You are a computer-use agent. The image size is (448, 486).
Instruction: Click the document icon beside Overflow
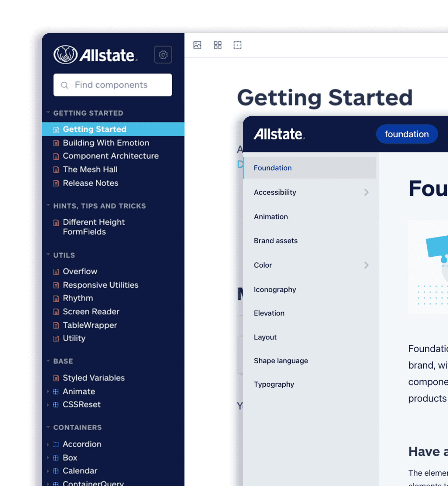tap(56, 272)
